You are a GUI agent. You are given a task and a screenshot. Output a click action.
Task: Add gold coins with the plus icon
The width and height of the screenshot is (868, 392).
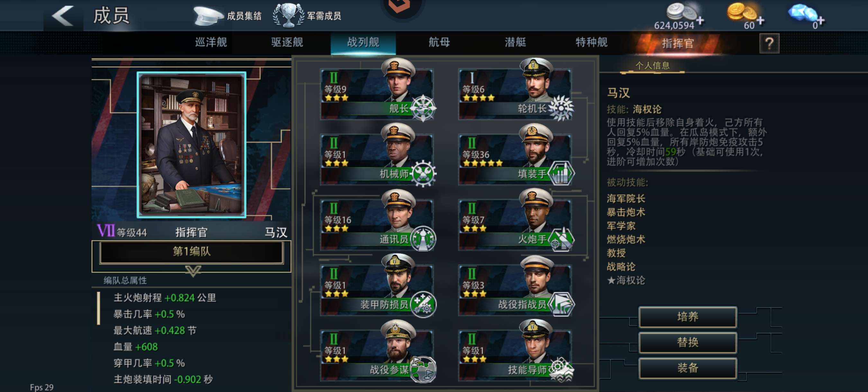760,21
